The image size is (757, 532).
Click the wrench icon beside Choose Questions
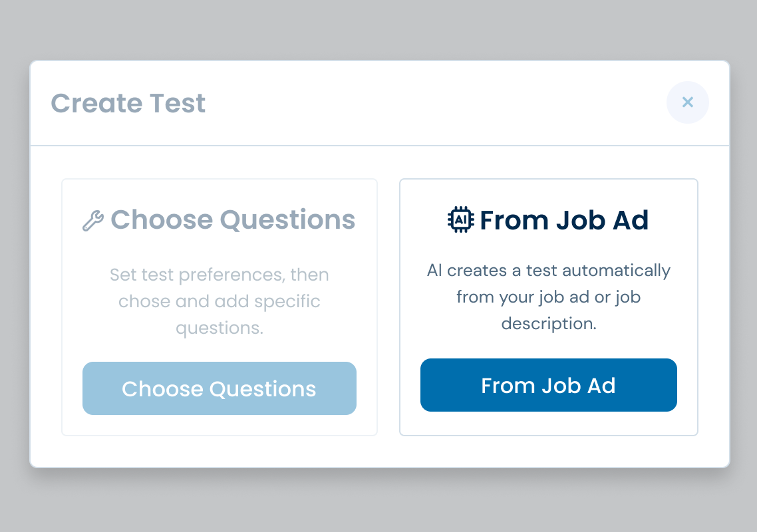(x=94, y=219)
